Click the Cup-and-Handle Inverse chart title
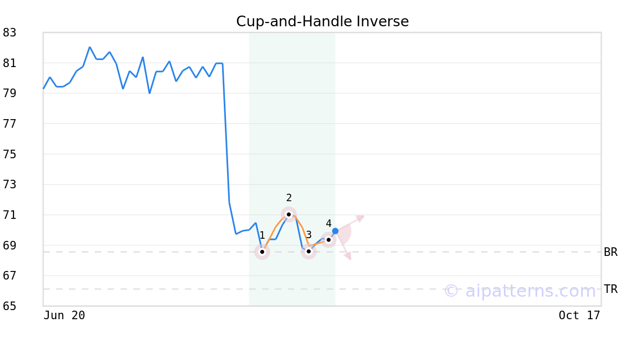The width and height of the screenshot is (644, 338). (x=323, y=22)
